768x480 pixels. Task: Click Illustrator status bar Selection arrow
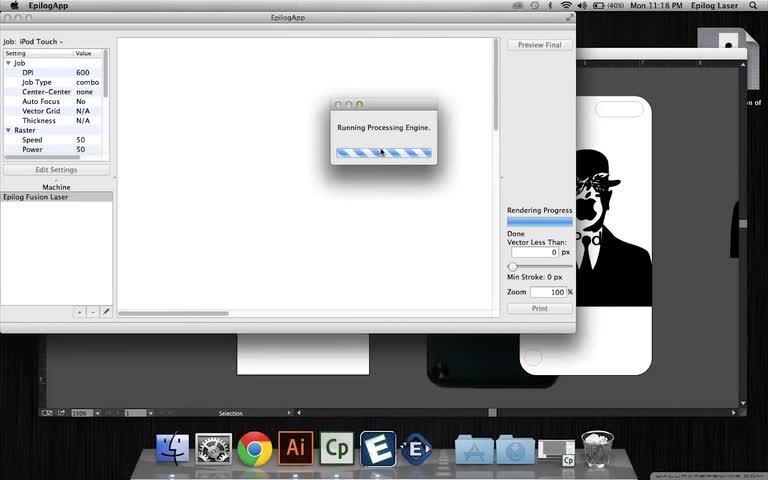click(289, 413)
